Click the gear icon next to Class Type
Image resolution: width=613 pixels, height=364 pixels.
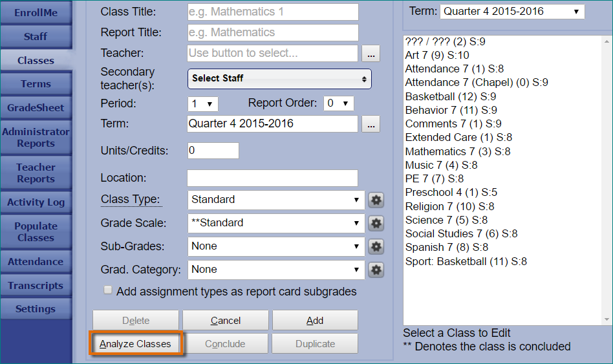coord(376,200)
